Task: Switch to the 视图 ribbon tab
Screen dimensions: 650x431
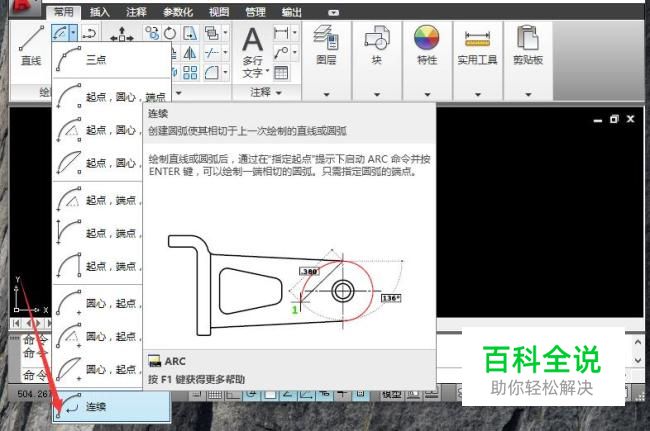Action: (219, 12)
